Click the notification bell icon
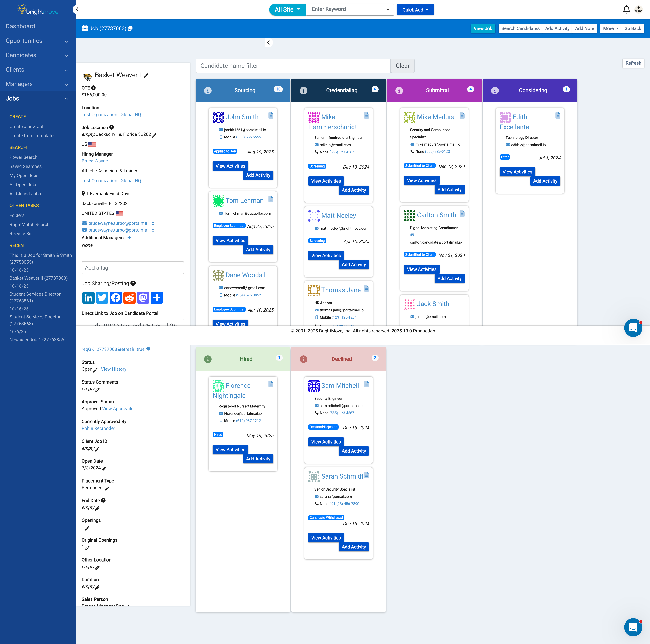Image resolution: width=650 pixels, height=644 pixels. [626, 9]
